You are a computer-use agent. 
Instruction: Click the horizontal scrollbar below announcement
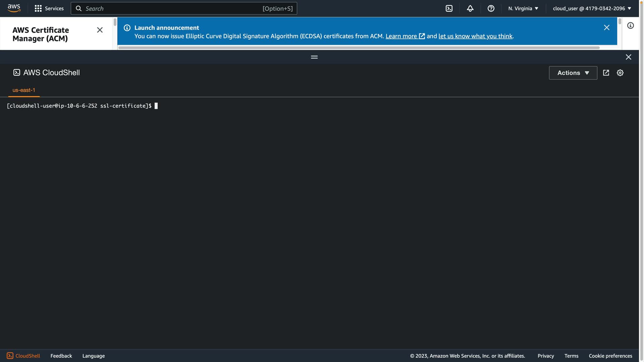[359, 48]
